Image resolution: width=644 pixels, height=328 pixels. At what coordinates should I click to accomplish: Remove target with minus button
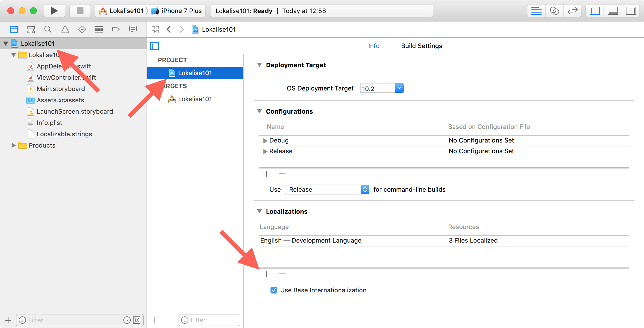coord(169,320)
